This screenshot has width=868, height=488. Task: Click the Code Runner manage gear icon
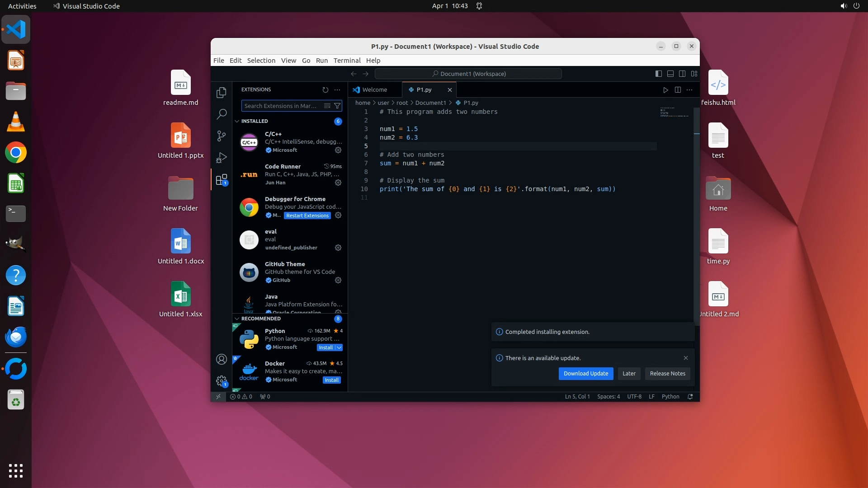[x=338, y=183]
